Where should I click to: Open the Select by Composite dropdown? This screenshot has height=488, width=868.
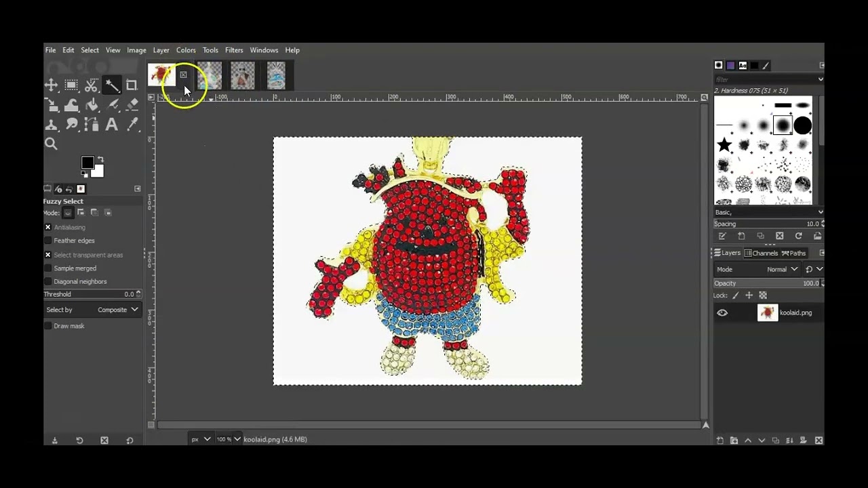coord(92,310)
